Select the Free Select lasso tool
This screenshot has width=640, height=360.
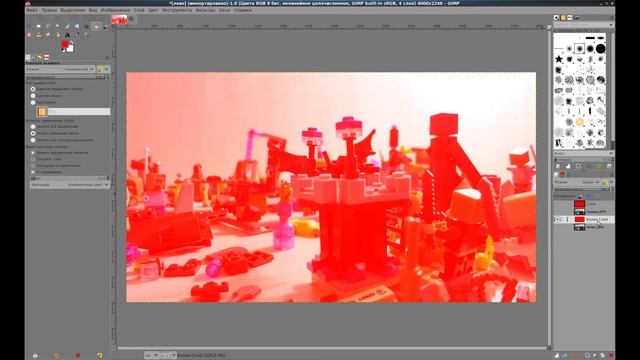(x=48, y=26)
